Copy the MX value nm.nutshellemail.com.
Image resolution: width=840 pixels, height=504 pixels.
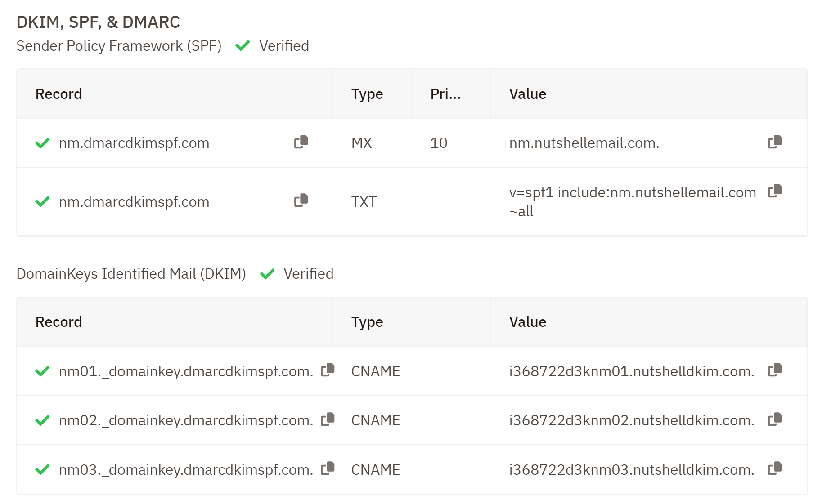click(775, 142)
